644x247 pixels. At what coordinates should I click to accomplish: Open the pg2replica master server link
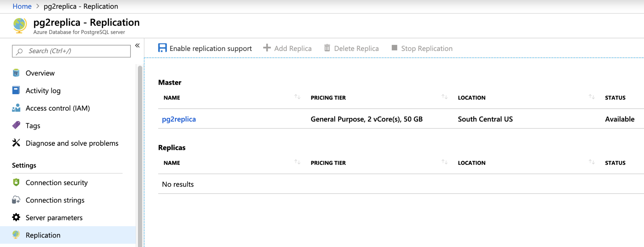click(x=179, y=119)
